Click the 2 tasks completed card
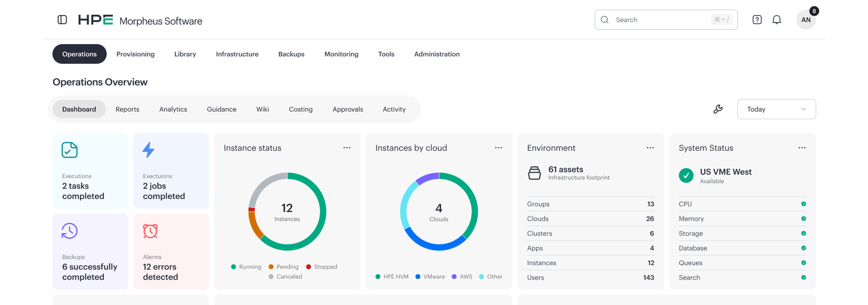The height and width of the screenshot is (305, 868). (x=90, y=171)
